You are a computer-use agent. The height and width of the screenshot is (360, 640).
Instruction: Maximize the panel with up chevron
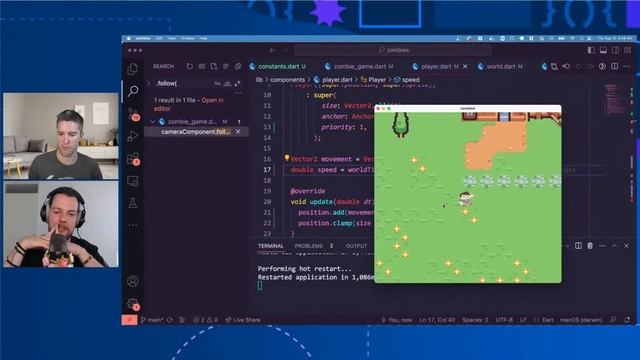coord(614,246)
